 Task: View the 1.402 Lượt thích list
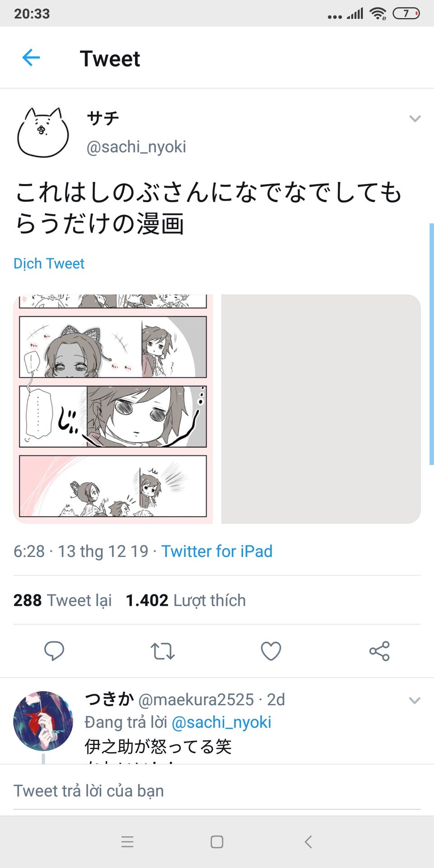pyautogui.click(x=186, y=600)
